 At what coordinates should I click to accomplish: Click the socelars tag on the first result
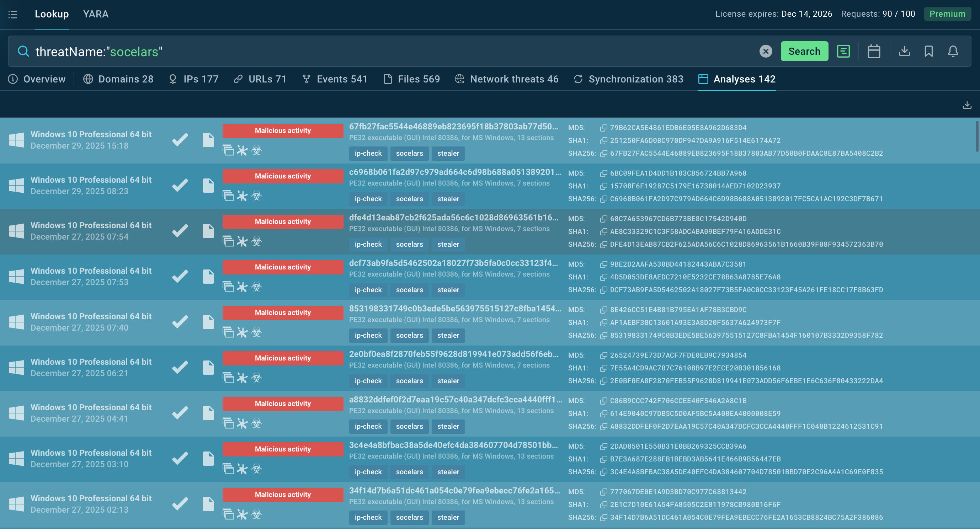click(409, 153)
